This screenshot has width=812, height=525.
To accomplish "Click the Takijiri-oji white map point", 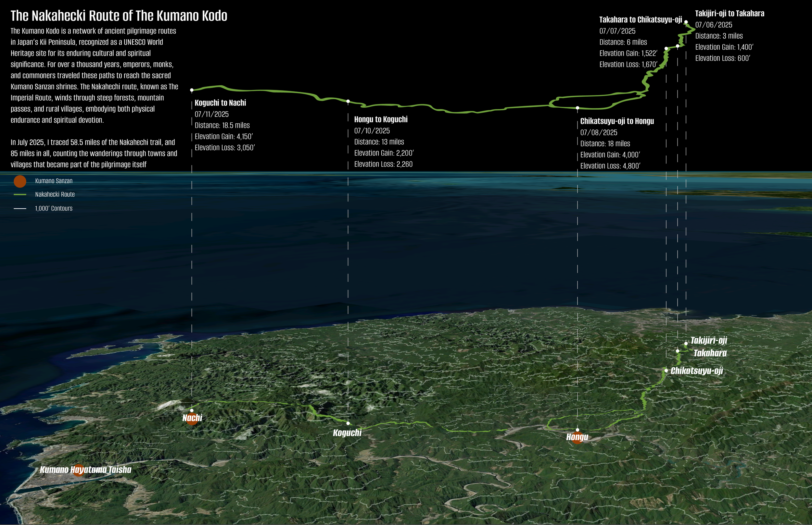I will click(x=686, y=343).
